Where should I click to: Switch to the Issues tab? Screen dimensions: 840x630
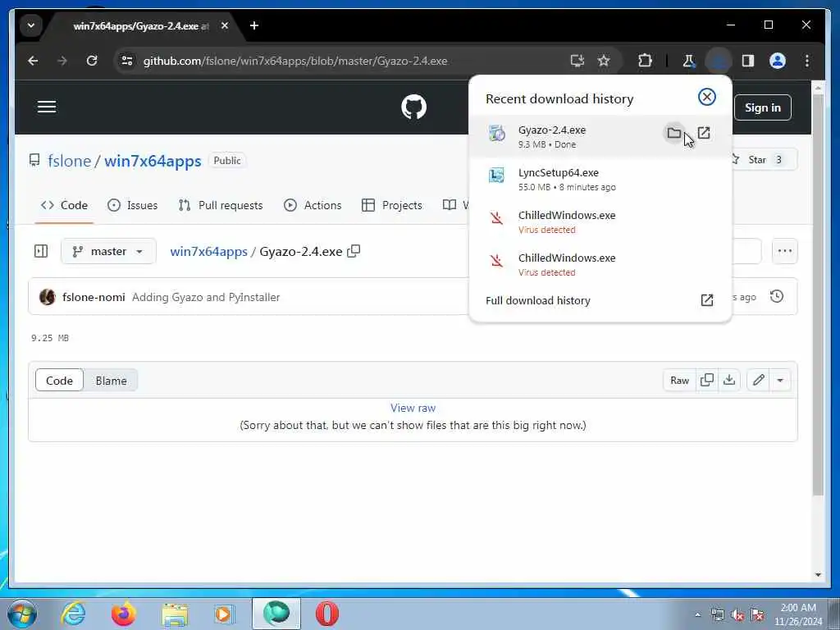click(x=132, y=205)
